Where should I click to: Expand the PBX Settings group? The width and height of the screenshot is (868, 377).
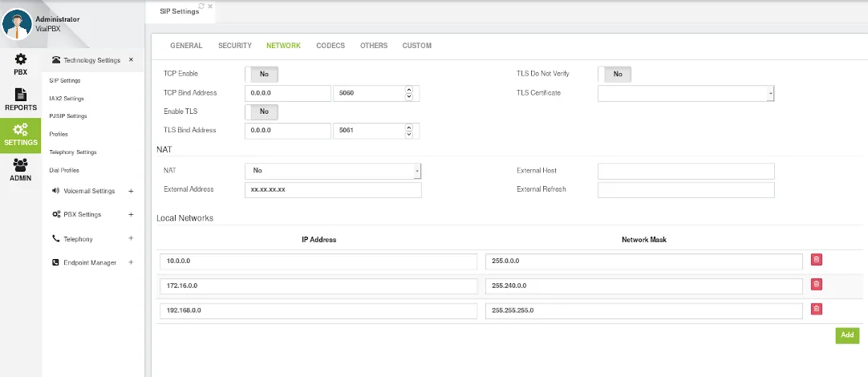[131, 214]
